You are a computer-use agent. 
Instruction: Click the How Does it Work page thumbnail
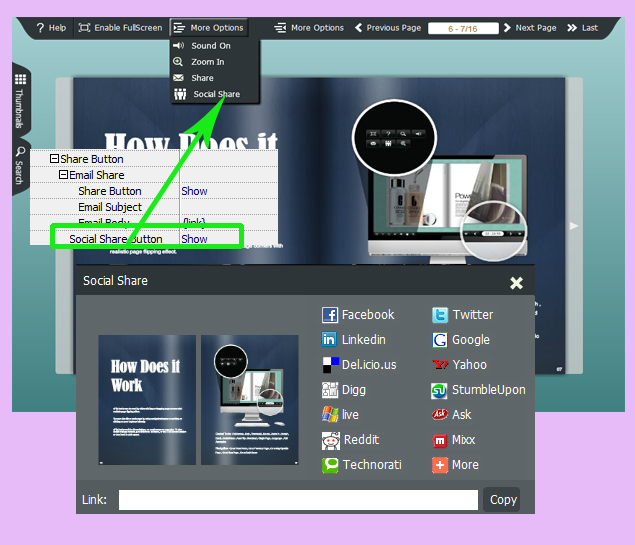point(147,400)
